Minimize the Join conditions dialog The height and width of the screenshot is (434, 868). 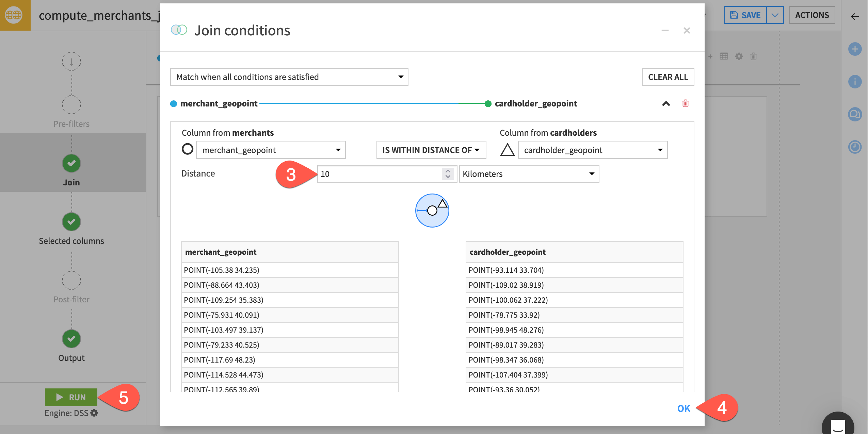point(665,31)
